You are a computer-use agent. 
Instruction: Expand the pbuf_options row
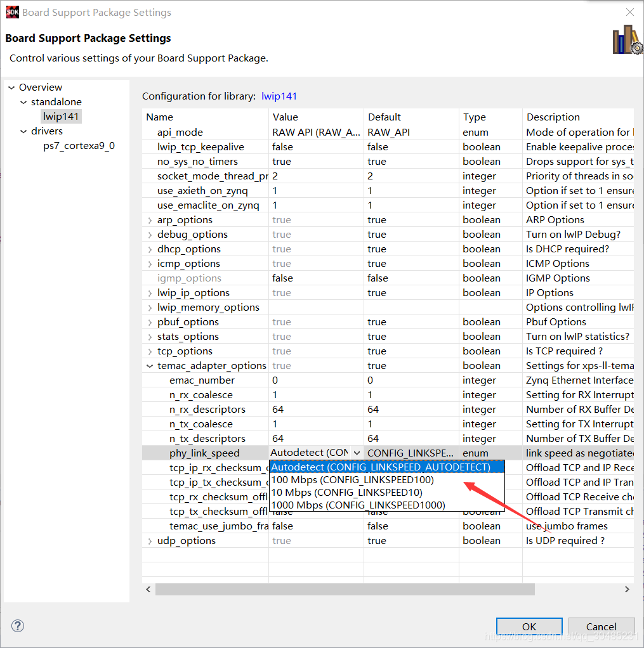pyautogui.click(x=150, y=322)
